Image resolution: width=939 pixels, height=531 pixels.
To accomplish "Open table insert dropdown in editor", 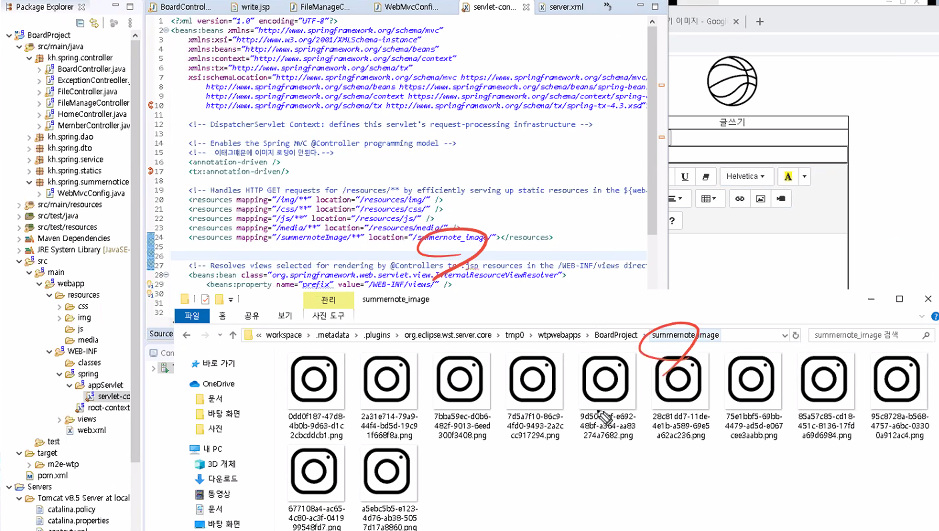I will point(709,199).
